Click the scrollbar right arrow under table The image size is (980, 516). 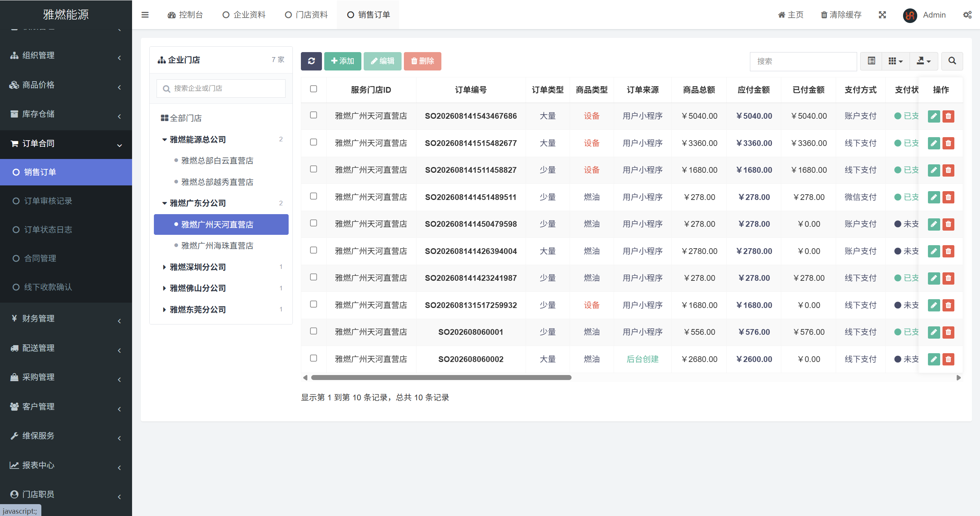pos(959,378)
